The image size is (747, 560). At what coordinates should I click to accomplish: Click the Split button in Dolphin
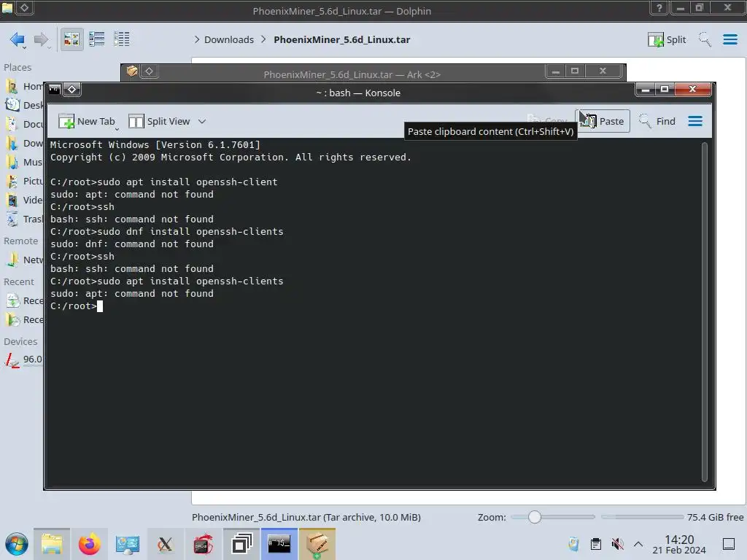point(667,39)
